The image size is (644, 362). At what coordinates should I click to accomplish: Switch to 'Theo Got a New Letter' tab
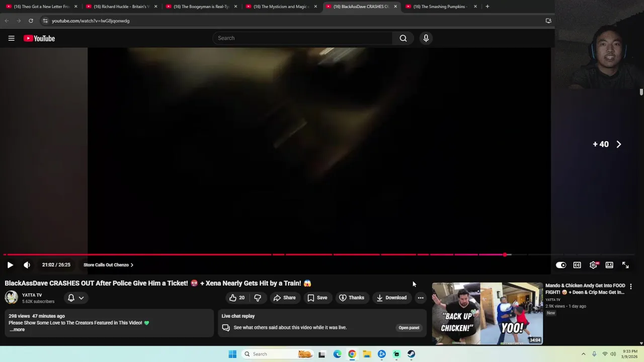[x=41, y=7]
